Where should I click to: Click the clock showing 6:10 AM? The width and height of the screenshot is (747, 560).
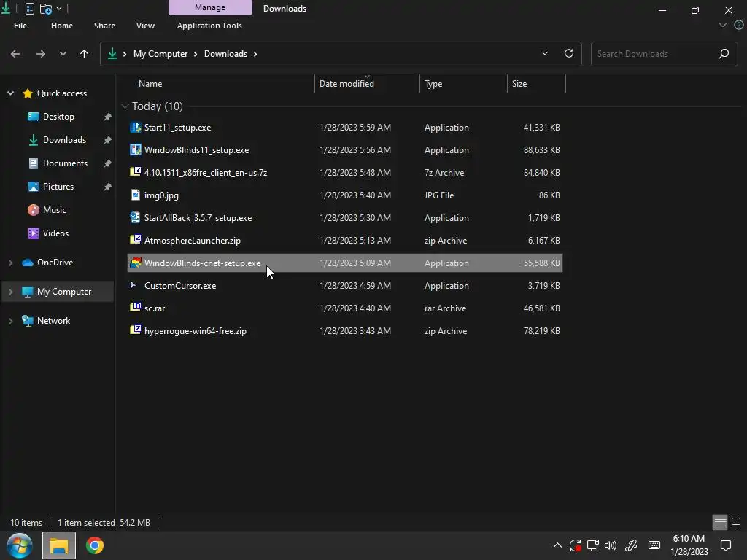tap(689, 539)
